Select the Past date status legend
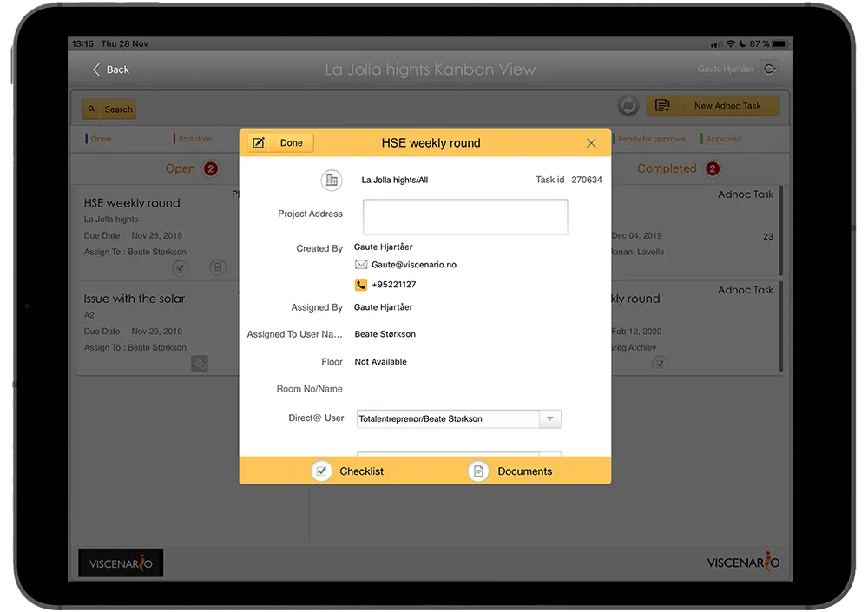The height and width of the screenshot is (612, 868). (193, 139)
